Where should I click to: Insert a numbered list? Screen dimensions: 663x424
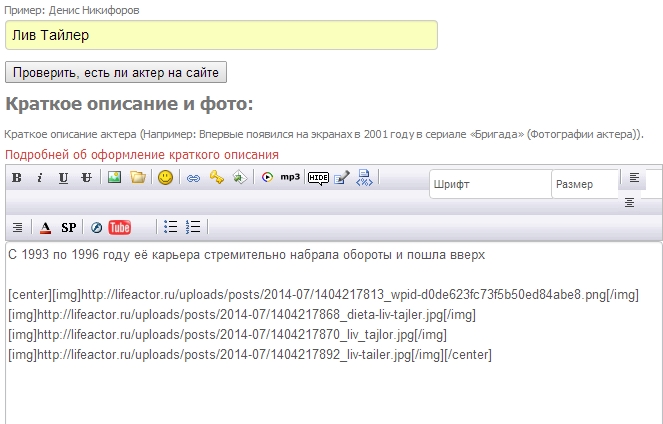[x=193, y=227]
